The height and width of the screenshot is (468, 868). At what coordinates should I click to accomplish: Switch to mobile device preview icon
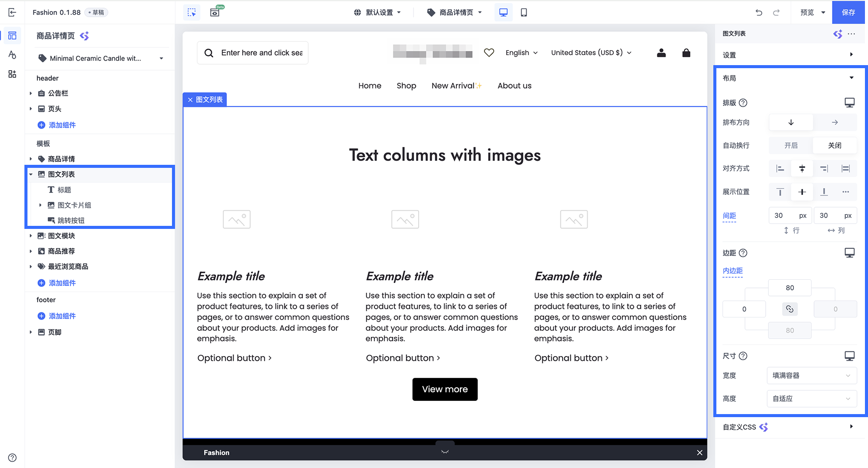(524, 13)
